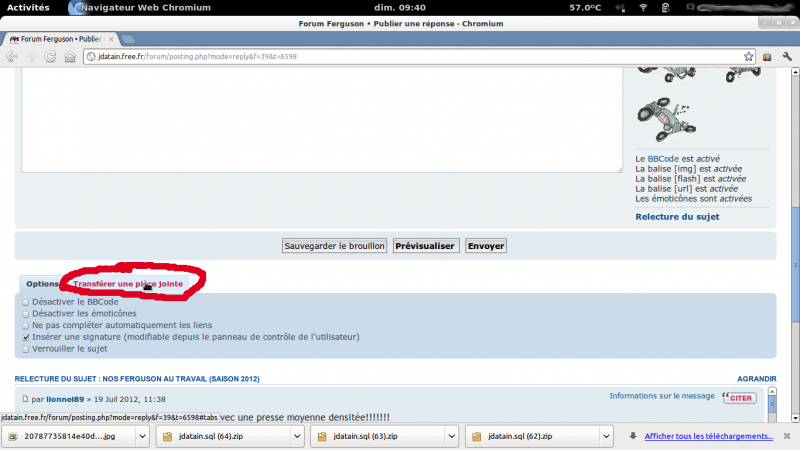Click Sauvegarder le brouillon button
This screenshot has height=450, width=800.
click(x=334, y=245)
